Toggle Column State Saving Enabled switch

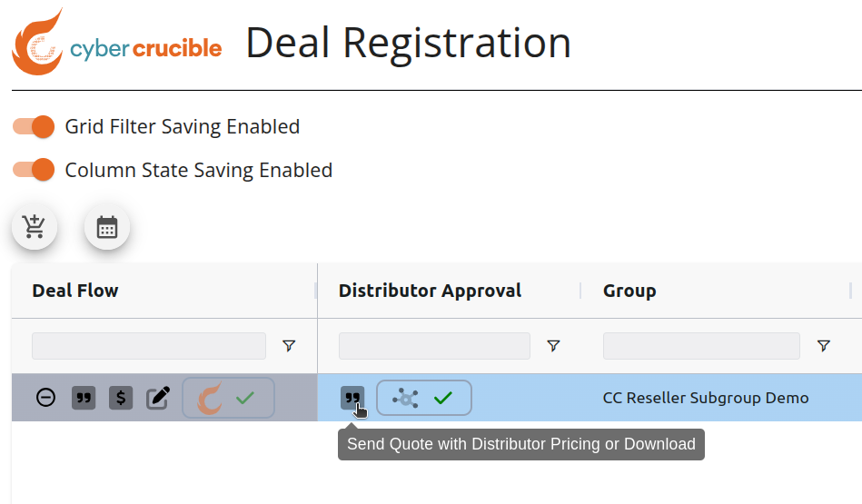coord(35,170)
